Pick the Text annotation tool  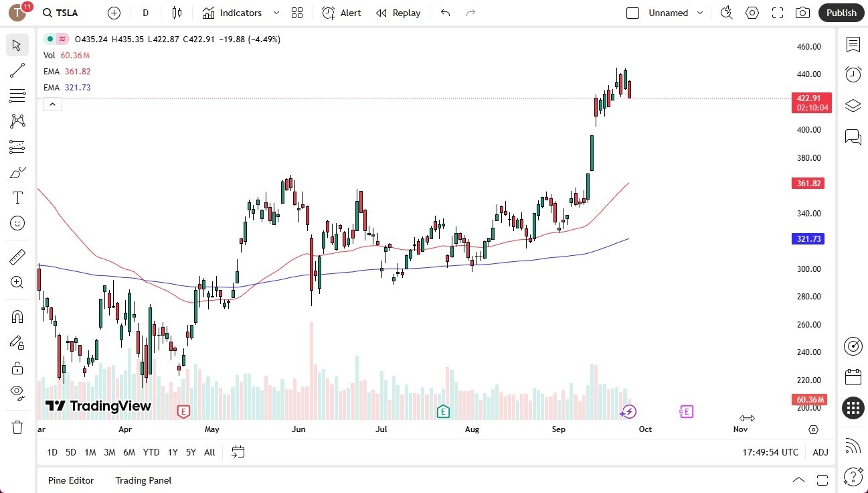[17, 198]
